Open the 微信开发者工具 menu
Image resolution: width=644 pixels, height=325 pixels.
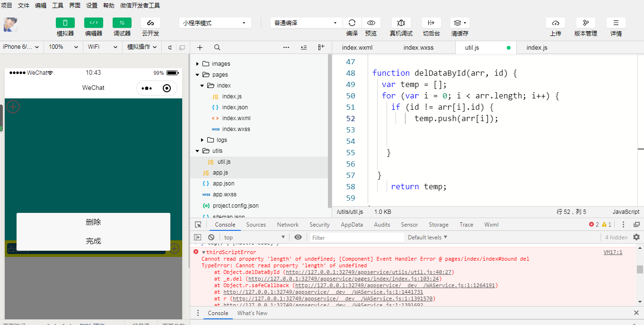[x=140, y=6]
